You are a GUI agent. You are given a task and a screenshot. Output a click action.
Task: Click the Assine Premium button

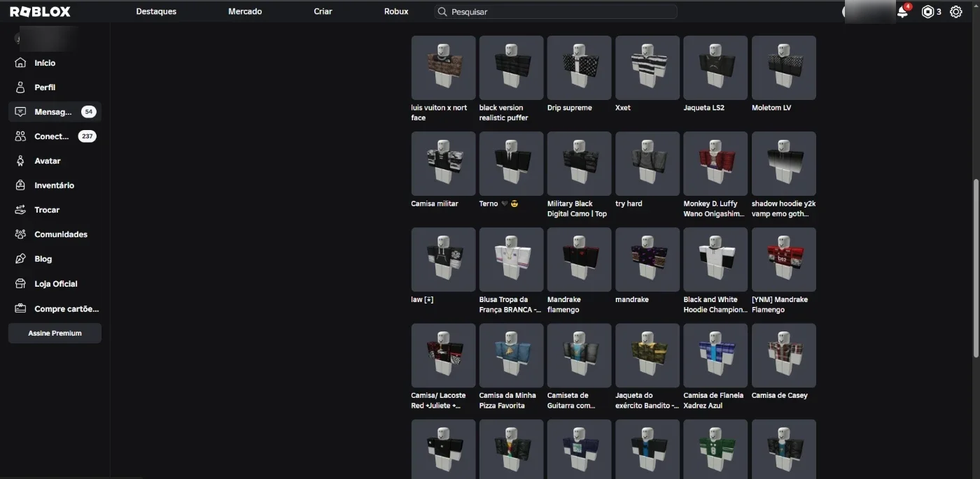pos(55,334)
